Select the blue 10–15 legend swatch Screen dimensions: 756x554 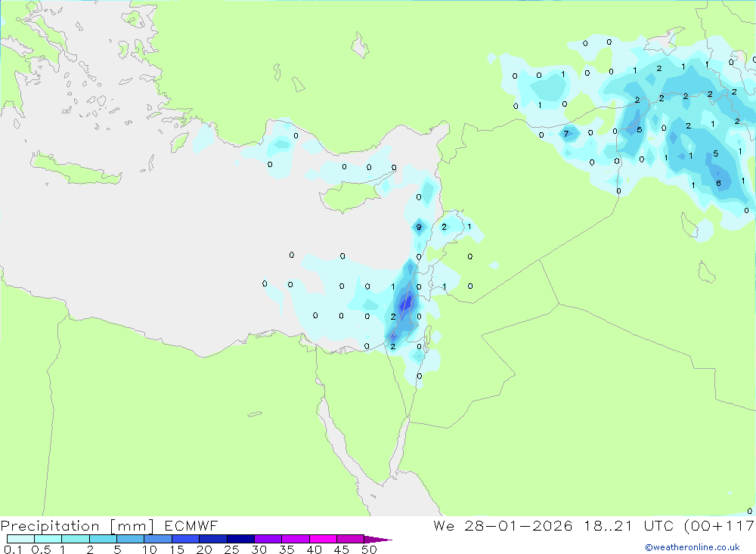pos(158,539)
